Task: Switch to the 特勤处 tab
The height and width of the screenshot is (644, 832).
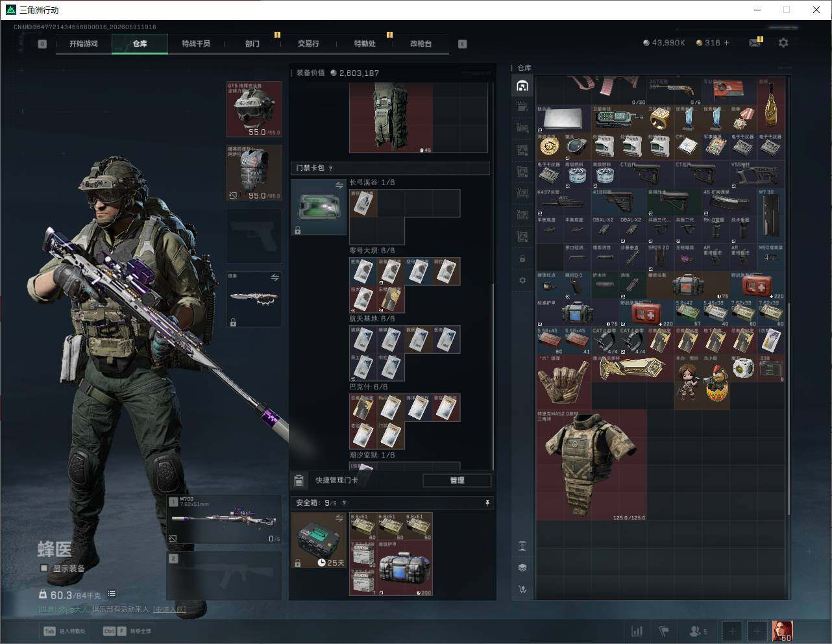Action: click(x=365, y=43)
